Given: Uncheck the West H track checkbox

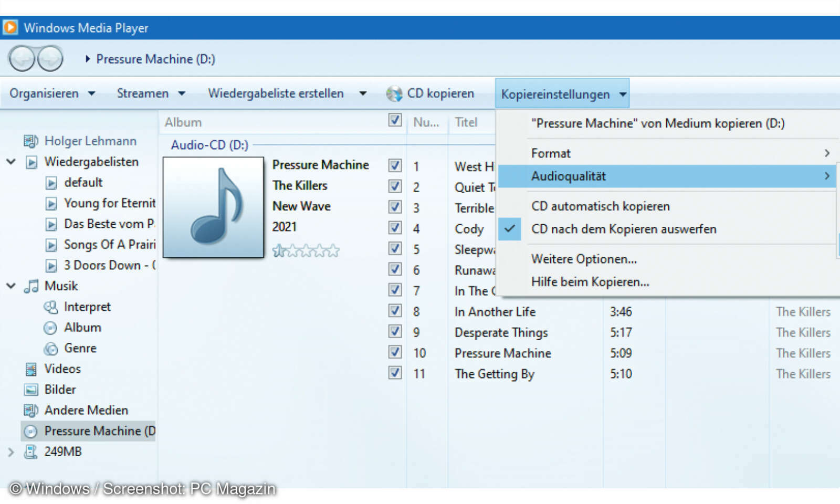Looking at the screenshot, I should 395,165.
